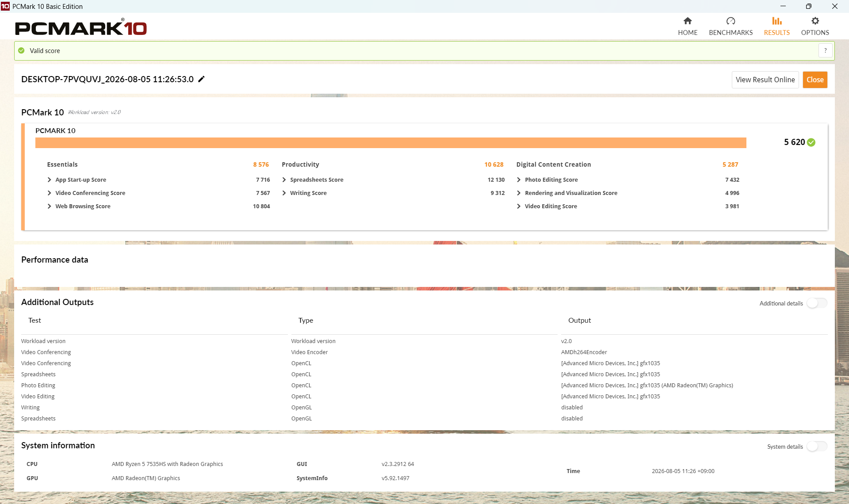Screen dimensions: 849x504
Task: Click the Time value 2026-08-05 11:26 +09:00
Action: click(x=683, y=471)
